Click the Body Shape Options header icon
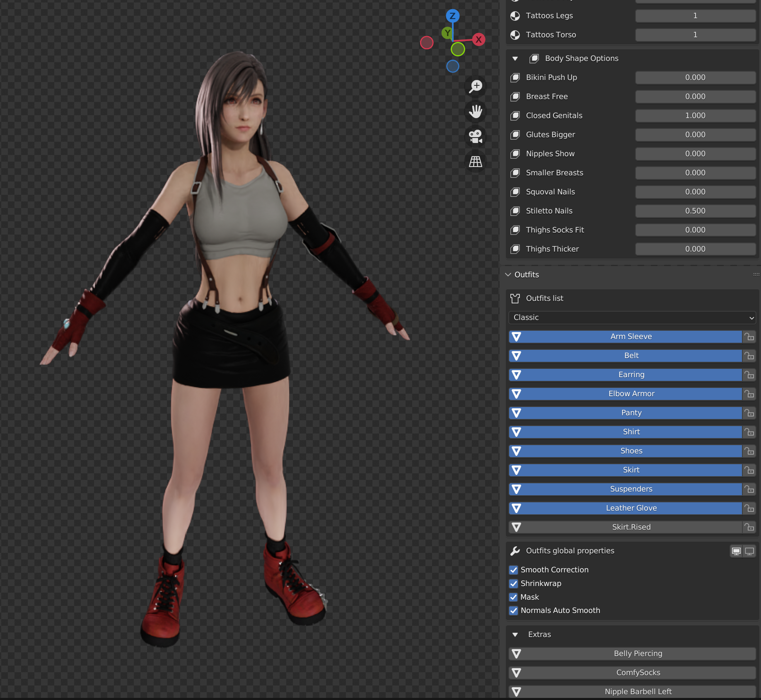The image size is (761, 700). tap(534, 58)
